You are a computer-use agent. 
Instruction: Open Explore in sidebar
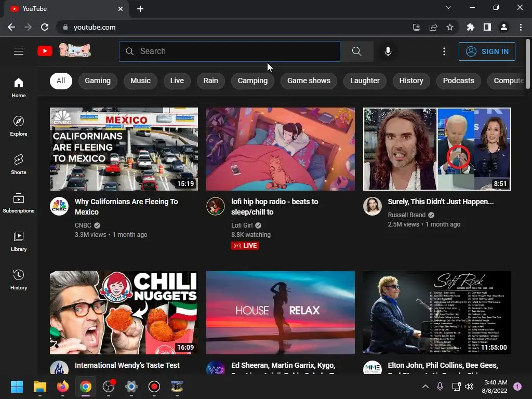[x=19, y=126]
